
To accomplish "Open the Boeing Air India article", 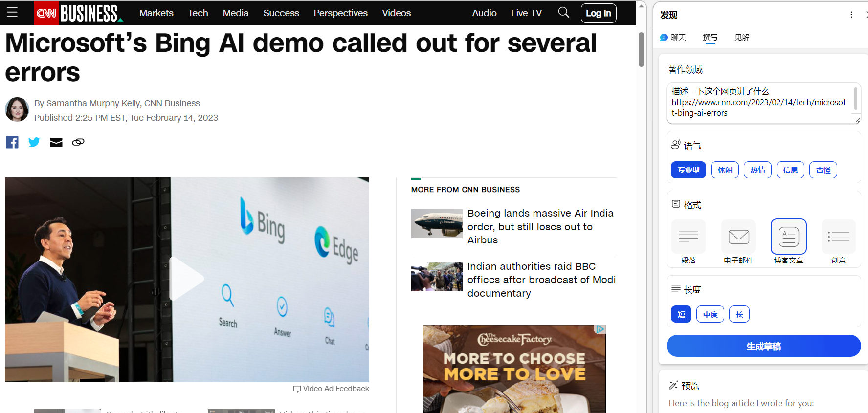I will pos(540,227).
